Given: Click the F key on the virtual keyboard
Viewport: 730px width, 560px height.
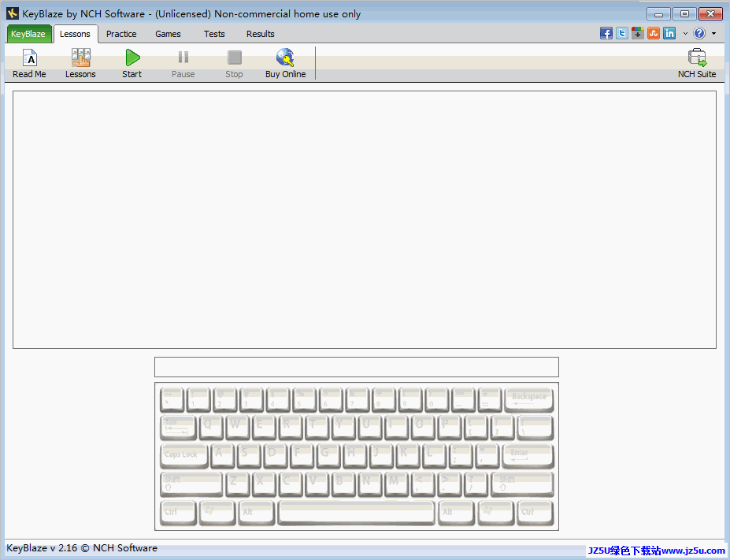Looking at the screenshot, I should click(302, 456).
